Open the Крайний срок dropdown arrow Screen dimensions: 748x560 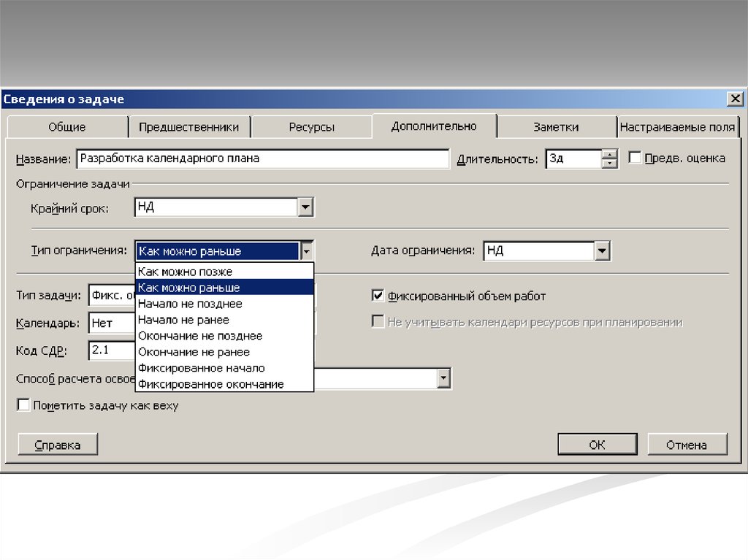(x=305, y=208)
